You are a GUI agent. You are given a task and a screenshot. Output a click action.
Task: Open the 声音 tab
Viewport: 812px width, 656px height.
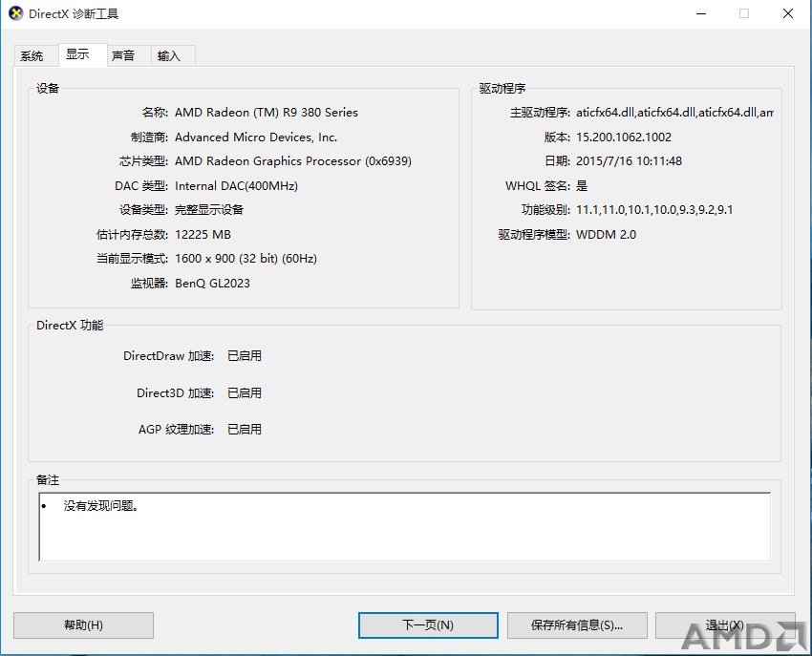pos(129,56)
